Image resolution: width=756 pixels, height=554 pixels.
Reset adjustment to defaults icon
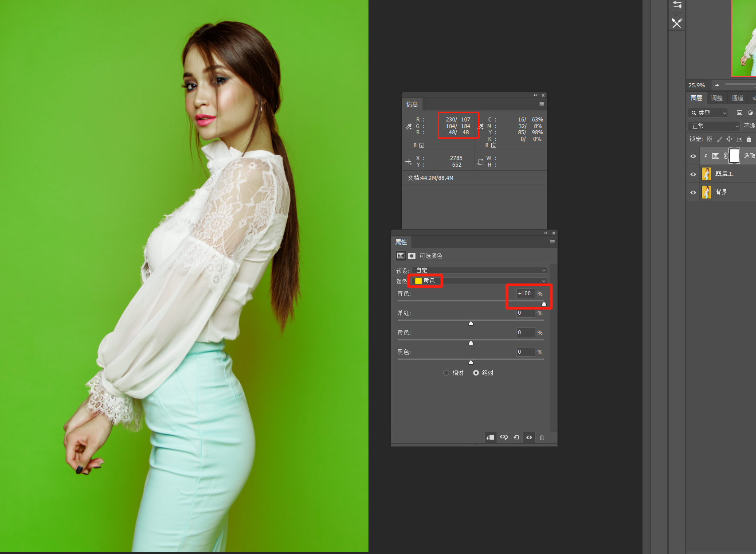(x=517, y=437)
